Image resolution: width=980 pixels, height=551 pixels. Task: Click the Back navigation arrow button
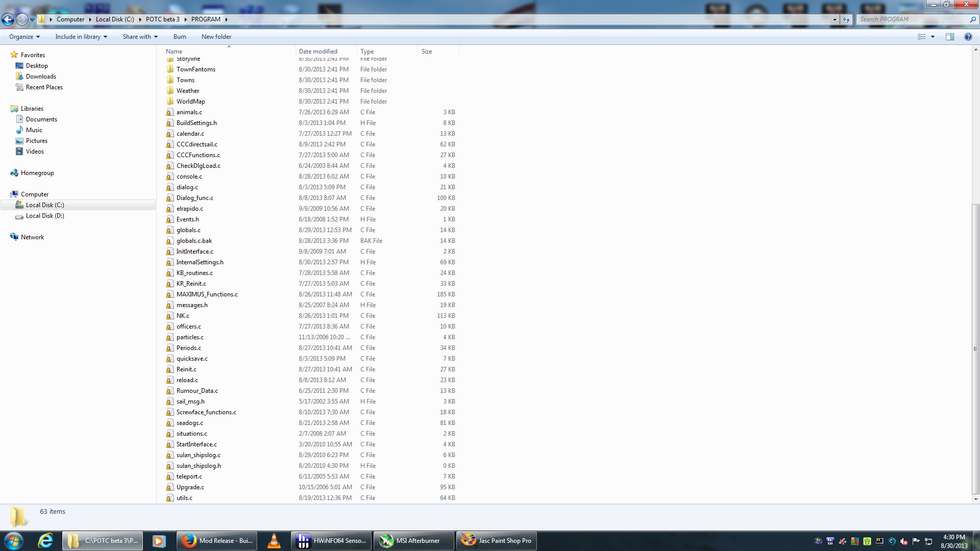tap(8, 20)
